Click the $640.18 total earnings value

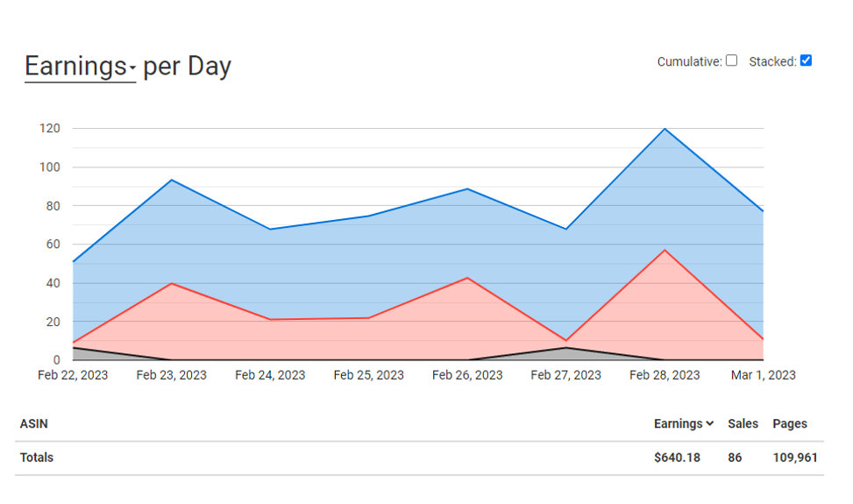pos(677,458)
